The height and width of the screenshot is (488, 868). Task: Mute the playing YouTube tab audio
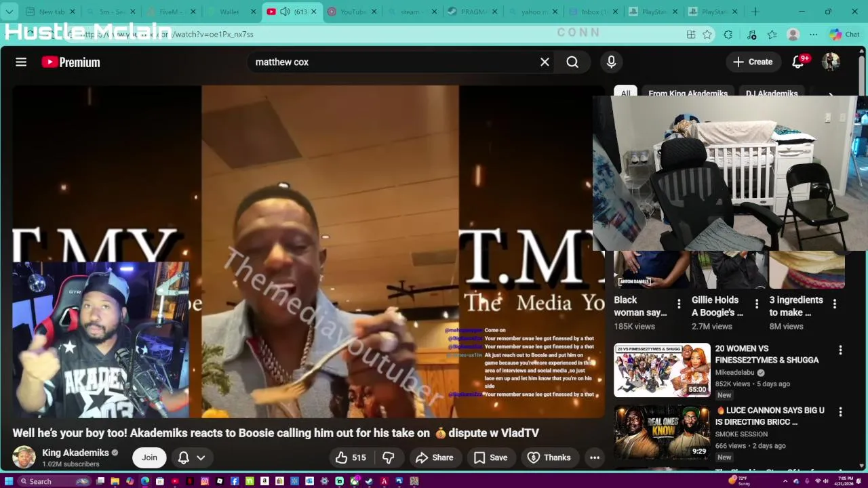point(285,12)
